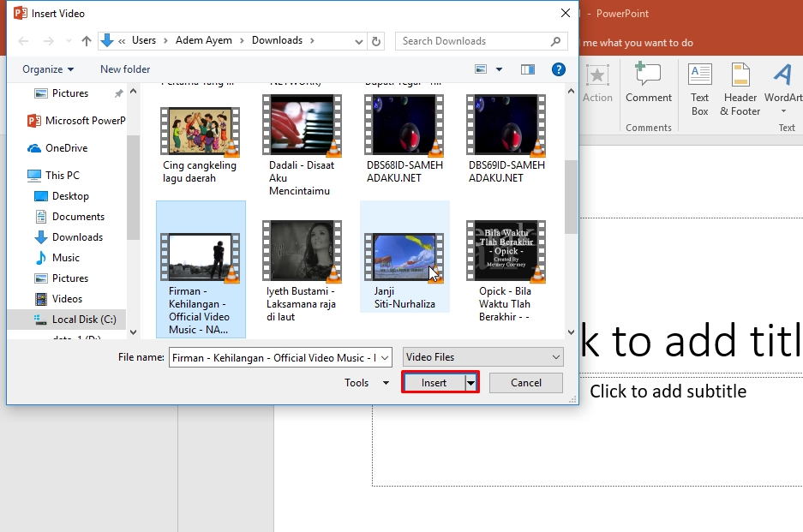Image resolution: width=803 pixels, height=532 pixels.
Task: Open the Help question mark icon
Action: point(559,69)
